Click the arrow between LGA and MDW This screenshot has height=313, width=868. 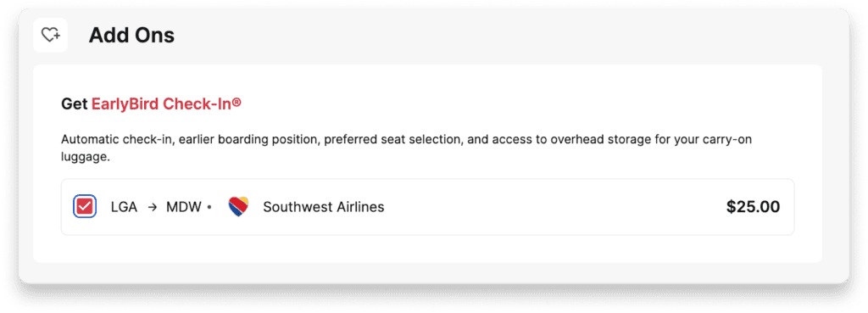pyautogui.click(x=153, y=207)
